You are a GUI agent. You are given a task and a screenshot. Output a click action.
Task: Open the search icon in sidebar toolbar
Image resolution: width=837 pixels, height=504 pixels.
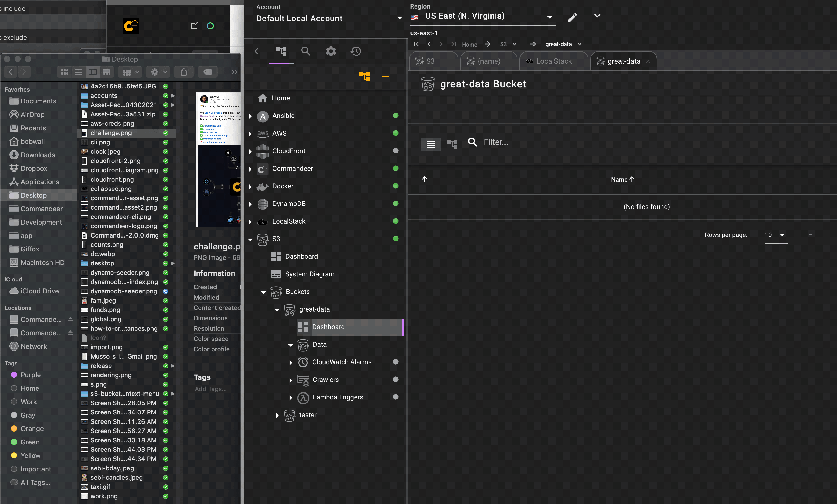tap(306, 51)
